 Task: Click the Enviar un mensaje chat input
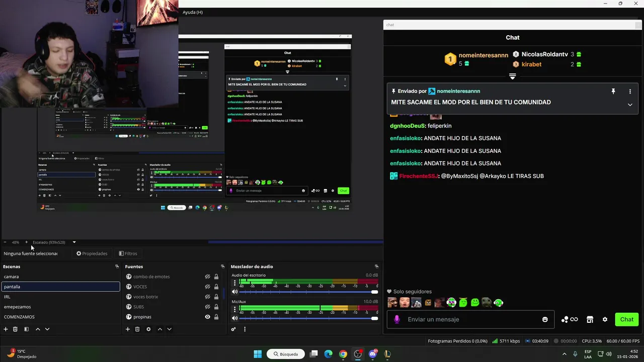click(470, 319)
